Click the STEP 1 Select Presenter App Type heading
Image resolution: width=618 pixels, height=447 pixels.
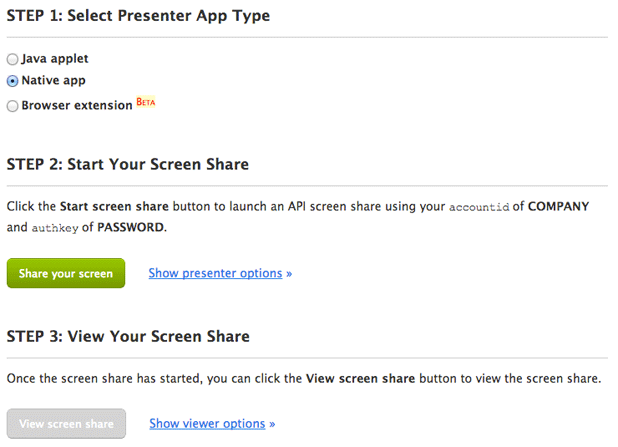coord(138,17)
